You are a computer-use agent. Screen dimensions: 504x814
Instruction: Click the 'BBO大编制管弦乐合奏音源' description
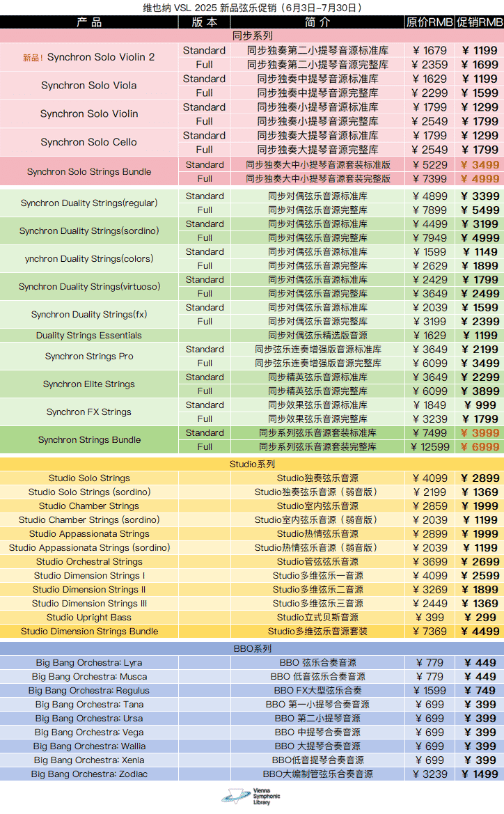tap(317, 774)
